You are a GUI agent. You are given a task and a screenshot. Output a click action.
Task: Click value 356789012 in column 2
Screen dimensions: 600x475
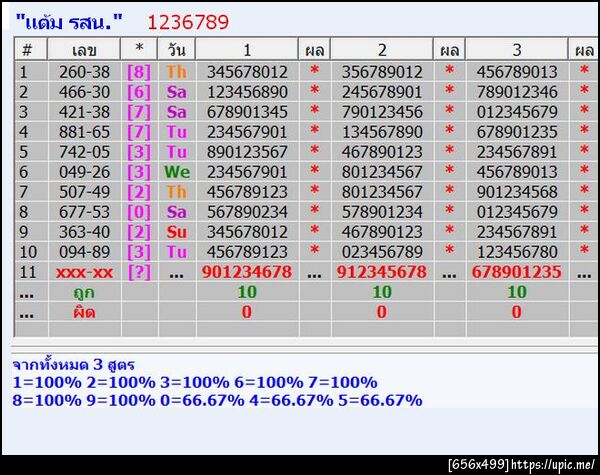point(382,72)
